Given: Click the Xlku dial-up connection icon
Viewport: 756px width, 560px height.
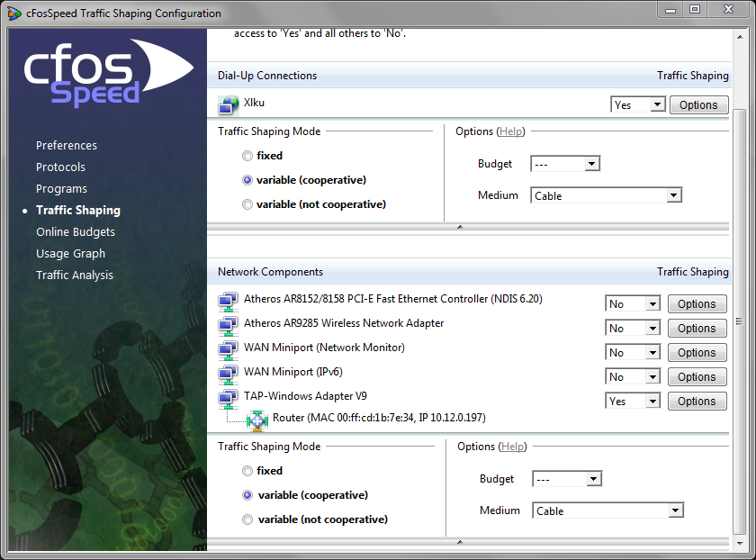Looking at the screenshot, I should pyautogui.click(x=228, y=104).
